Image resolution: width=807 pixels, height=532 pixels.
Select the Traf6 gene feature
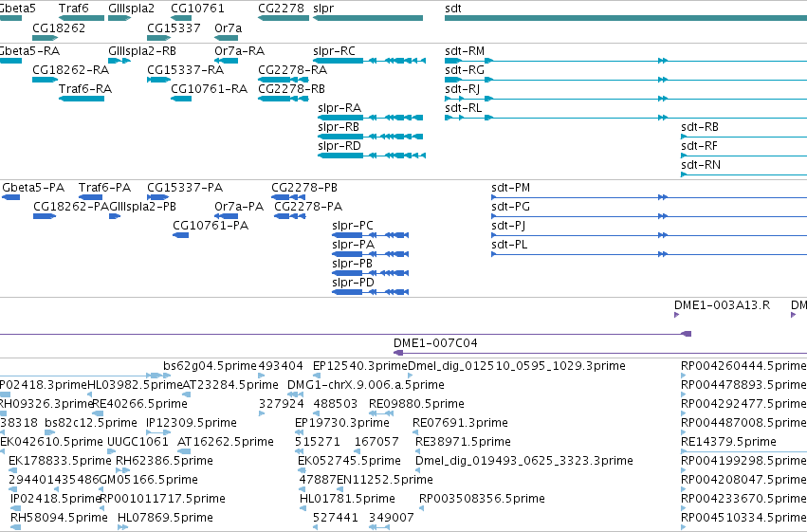click(82, 18)
